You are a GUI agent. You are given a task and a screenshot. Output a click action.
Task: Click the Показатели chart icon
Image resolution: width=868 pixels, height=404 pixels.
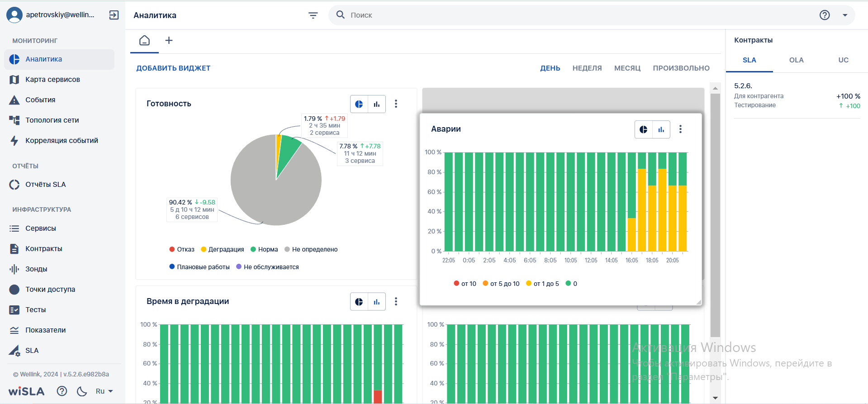tap(14, 330)
